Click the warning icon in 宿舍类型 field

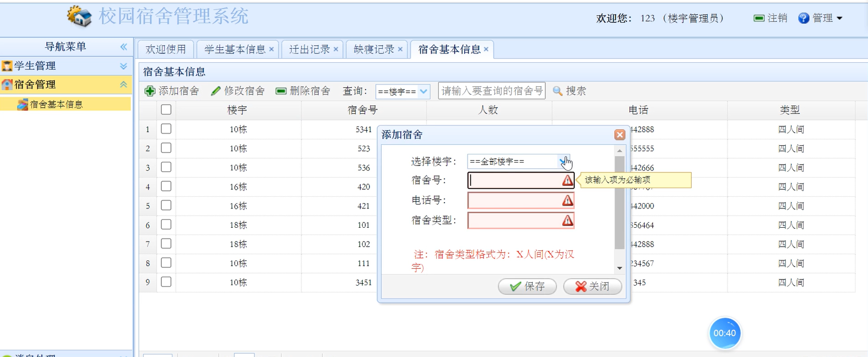coord(568,220)
